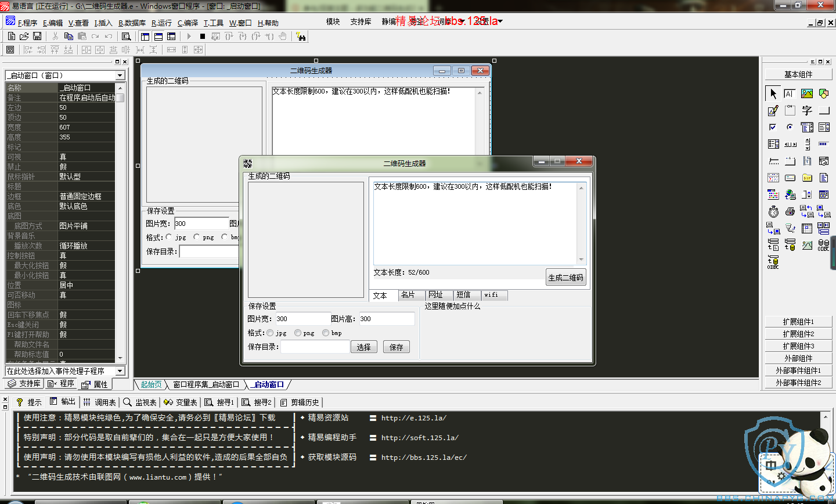The image size is (836, 504).
Task: Pick the label AI component icon
Action: click(790, 93)
